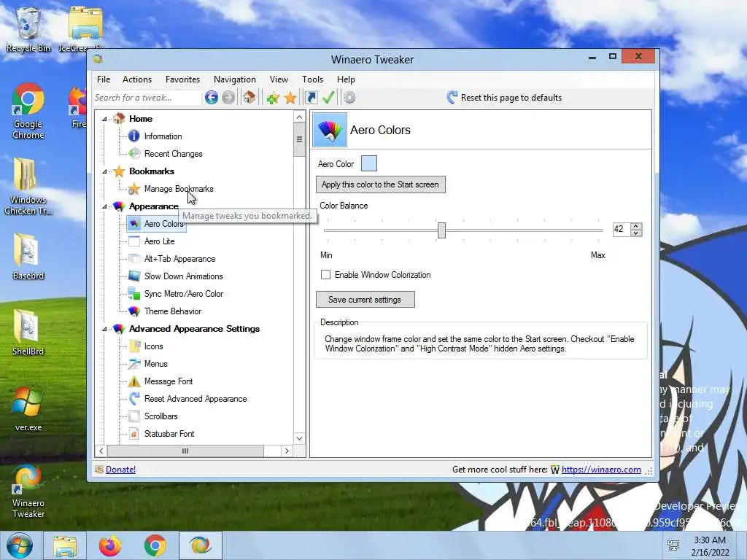Click Reset this page to defaults
The image size is (747, 560).
(511, 98)
